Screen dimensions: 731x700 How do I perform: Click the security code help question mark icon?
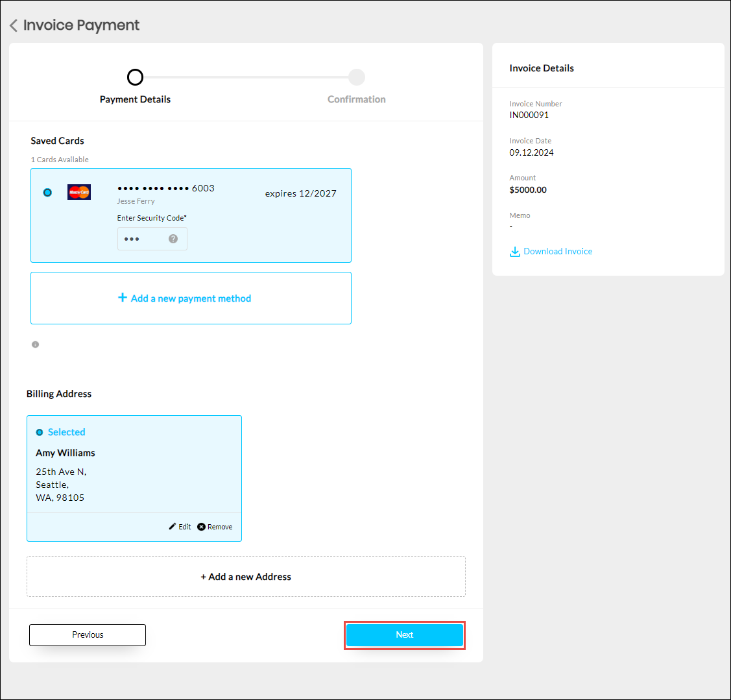point(173,239)
